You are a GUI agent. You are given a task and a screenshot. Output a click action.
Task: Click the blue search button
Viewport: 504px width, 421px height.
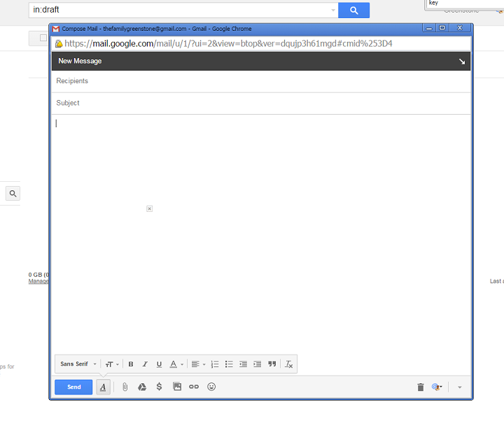point(353,10)
